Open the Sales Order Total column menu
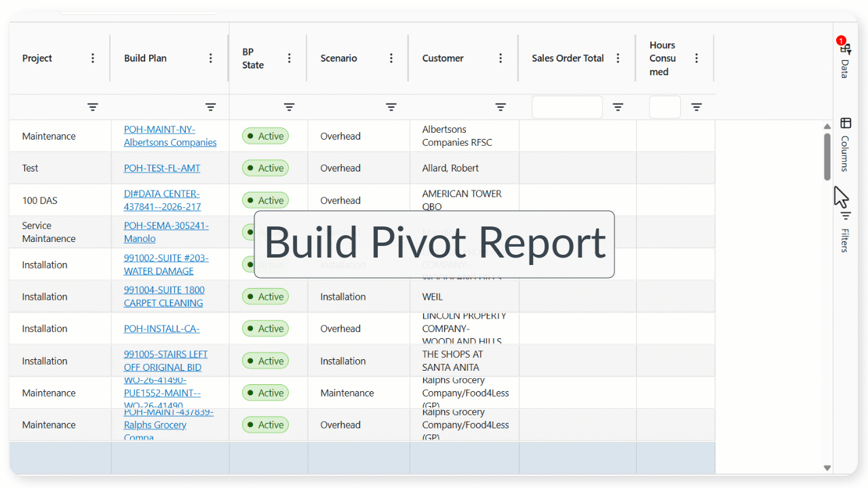 click(618, 58)
